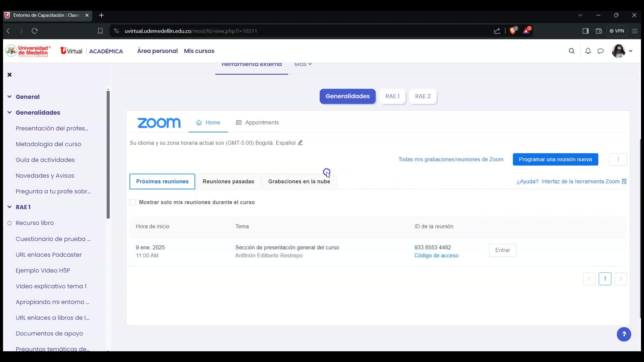Select the RAE 2 pill button
The height and width of the screenshot is (362, 644).
pos(423,96)
